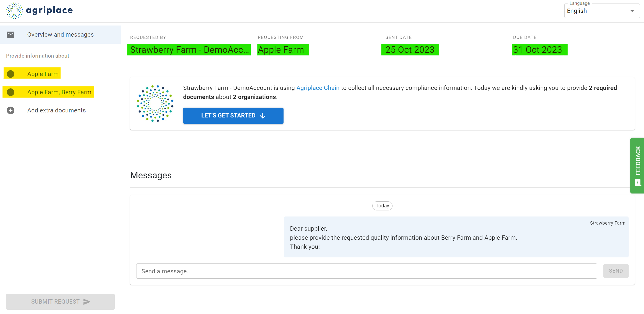This screenshot has width=644, height=314.
Task: Expand the Language dropdown arrow
Action: click(632, 11)
